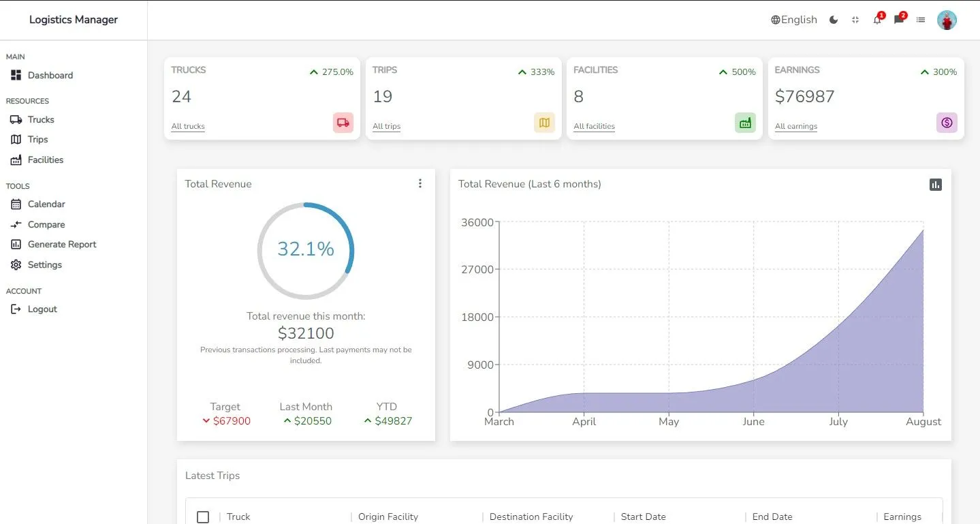This screenshot has height=524, width=980.
Task: Open the All trips link
Action: pyautogui.click(x=386, y=126)
